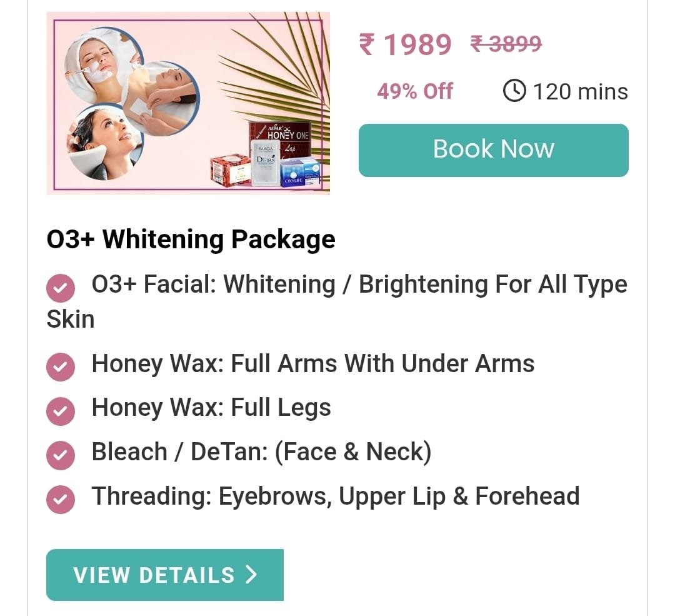The width and height of the screenshot is (675, 616).
Task: Tap the Book Now button
Action: (x=493, y=150)
